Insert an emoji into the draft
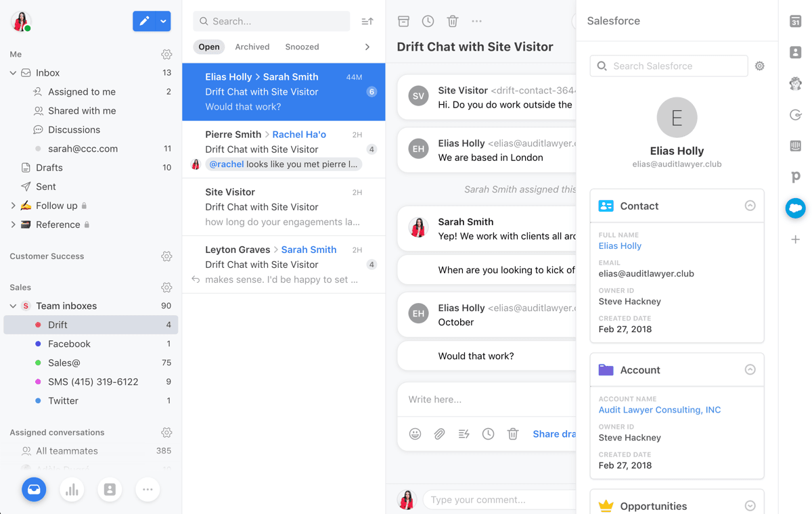Viewport: 812px width, 514px height. tap(415, 434)
